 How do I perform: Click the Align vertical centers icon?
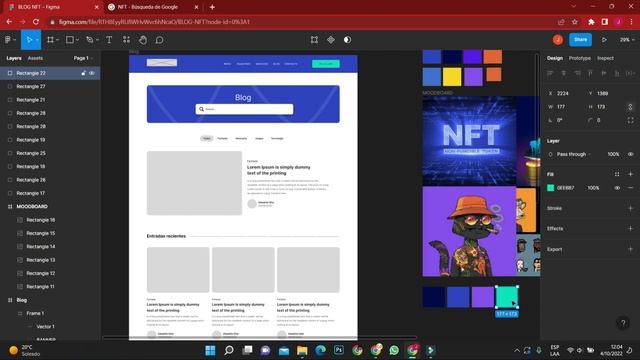click(x=604, y=73)
